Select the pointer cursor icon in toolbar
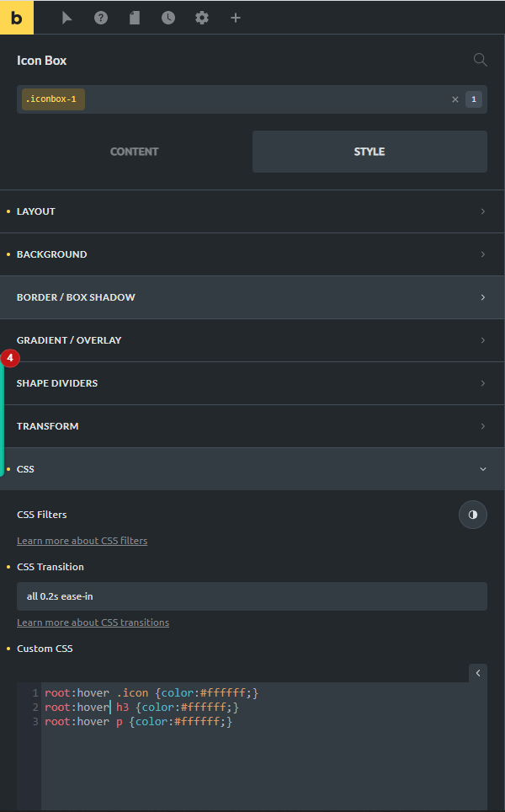505x812 pixels. (67, 19)
